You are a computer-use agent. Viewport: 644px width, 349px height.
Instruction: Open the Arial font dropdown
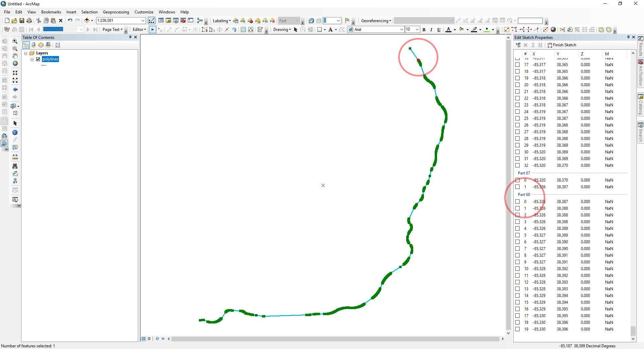coord(401,30)
